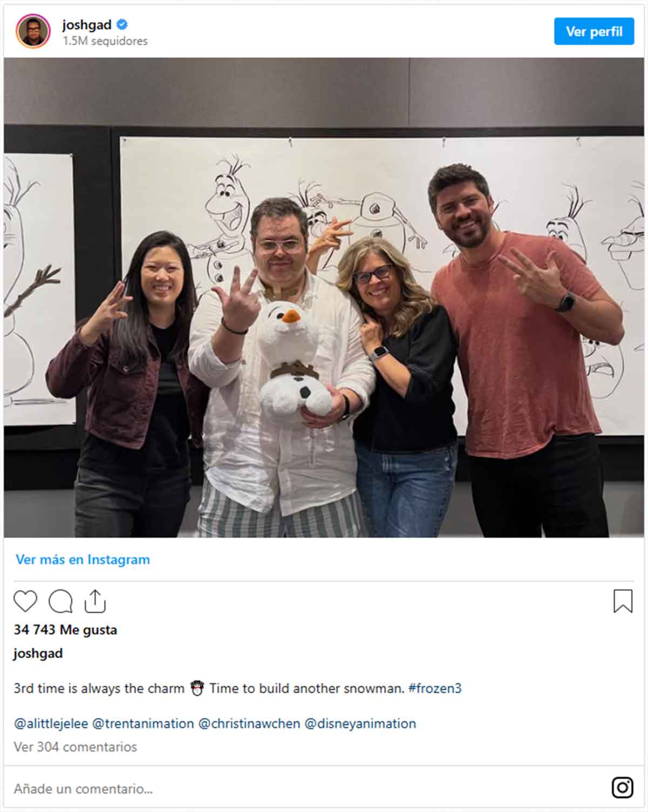648x812 pixels.
Task: Open the @disneyanimation mention
Action: tap(360, 723)
